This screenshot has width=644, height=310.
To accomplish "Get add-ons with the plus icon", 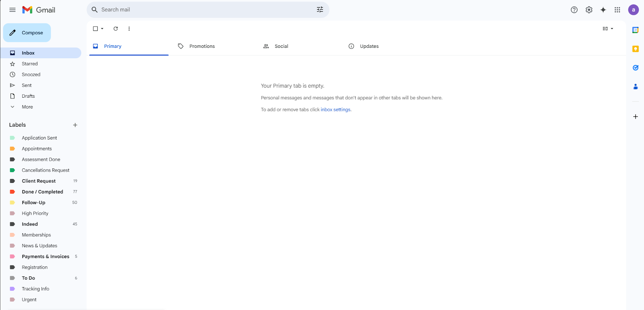I will [636, 117].
